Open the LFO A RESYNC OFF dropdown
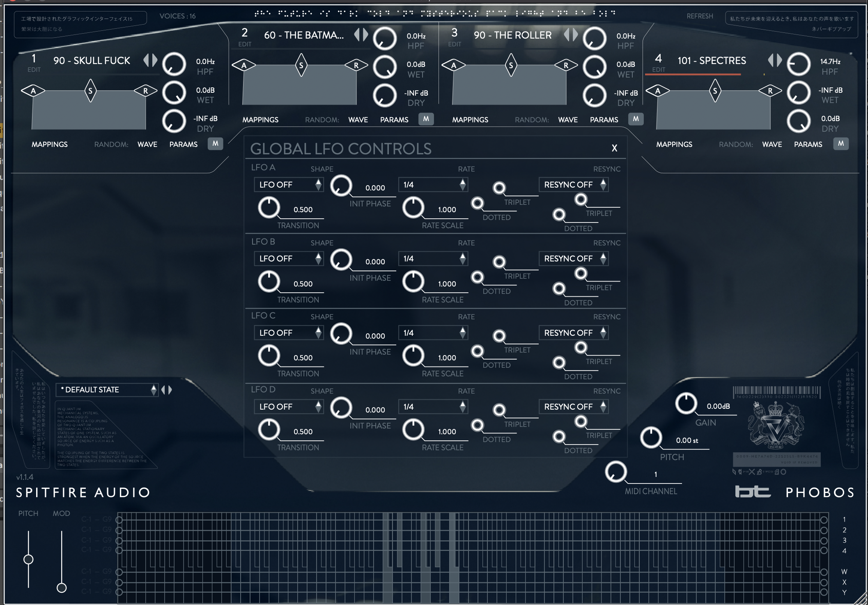The height and width of the screenshot is (605, 868). (574, 185)
